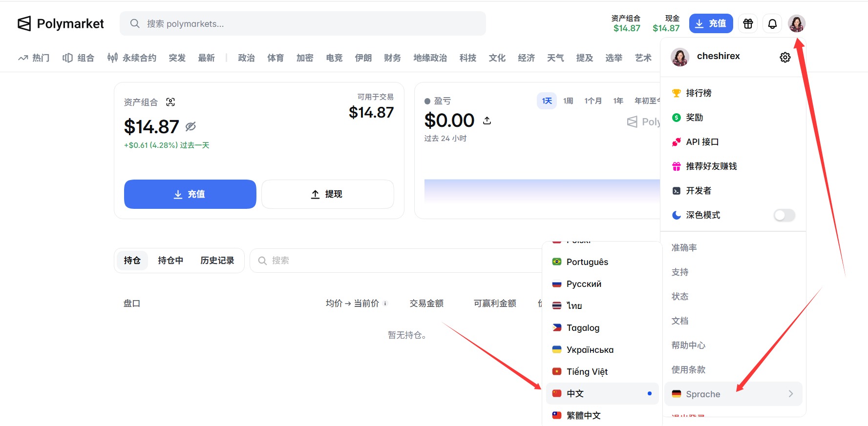Viewport: 868px width, 426px height.
Task: Open the 历史记录 tab
Action: point(217,261)
